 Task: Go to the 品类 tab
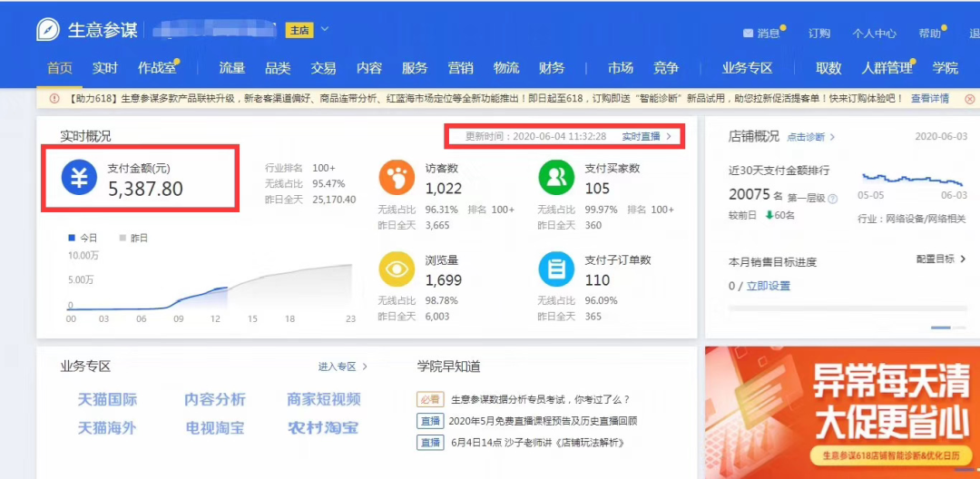coord(278,68)
